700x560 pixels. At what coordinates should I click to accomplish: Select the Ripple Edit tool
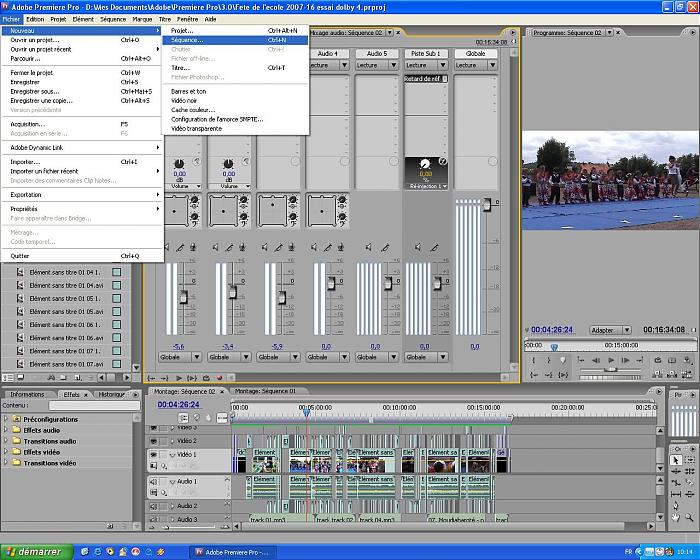tap(675, 471)
